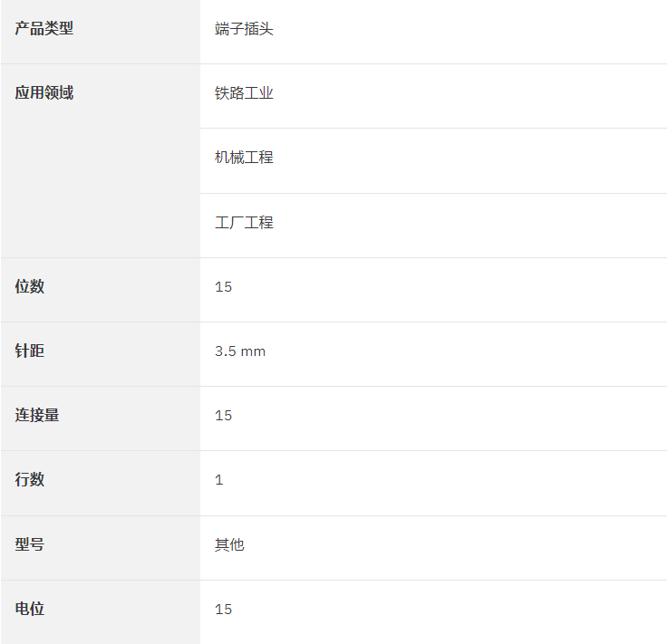Select the 其他 model value
The width and height of the screenshot is (668, 644).
229,544
